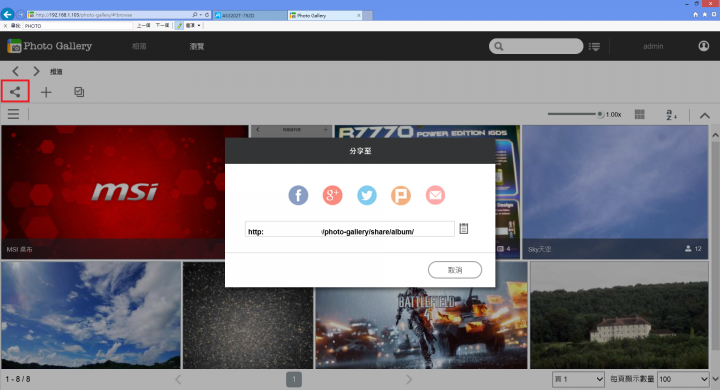Share via Google Plus icon

point(332,195)
